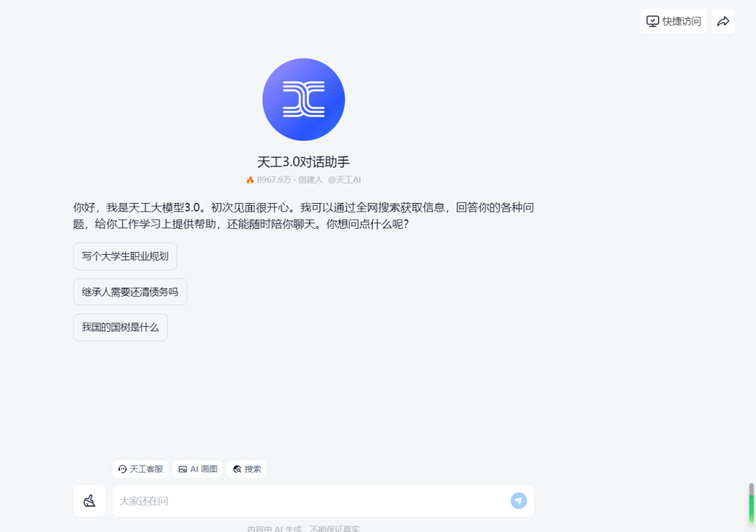Click the 内容由 AI 生成 disclaimer
Viewport: 756px width, 532px height.
(303, 528)
